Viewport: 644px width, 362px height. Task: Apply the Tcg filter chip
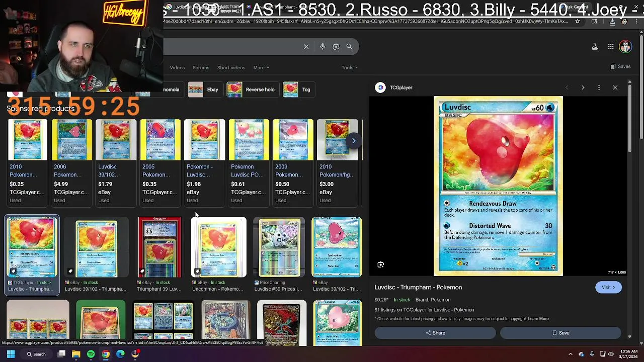coord(298,89)
